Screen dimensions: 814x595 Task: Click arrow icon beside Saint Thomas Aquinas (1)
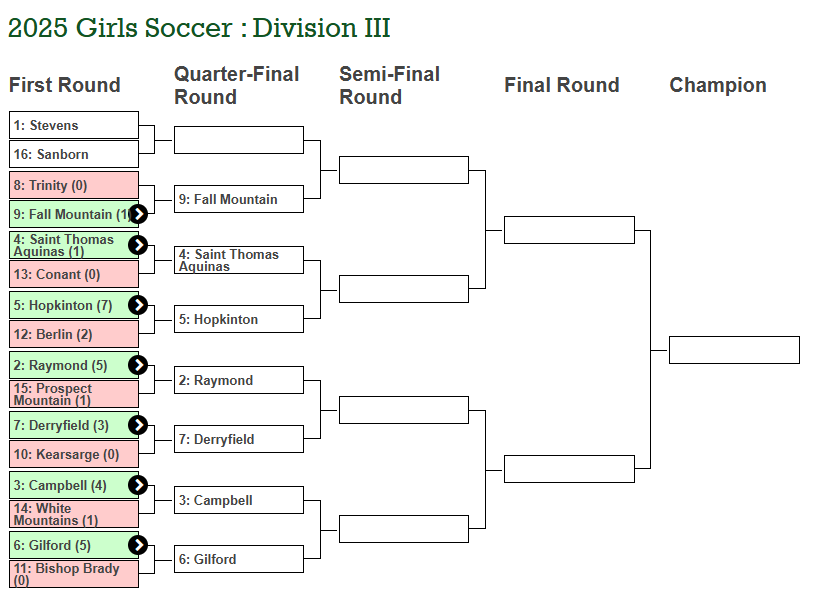(138, 245)
